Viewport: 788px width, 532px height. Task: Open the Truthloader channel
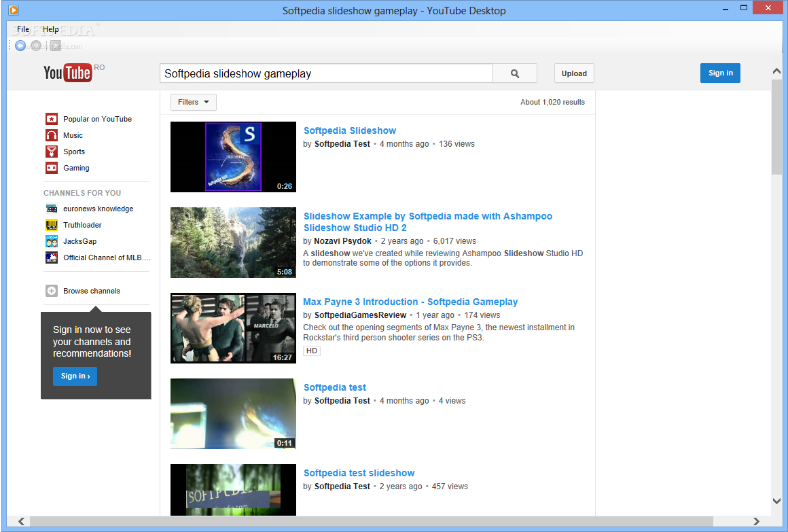click(82, 225)
